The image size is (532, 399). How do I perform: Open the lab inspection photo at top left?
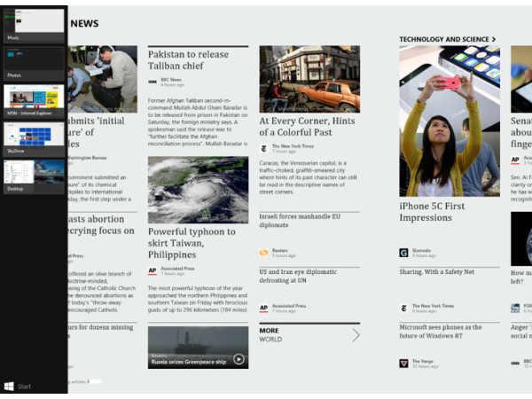(x=103, y=79)
